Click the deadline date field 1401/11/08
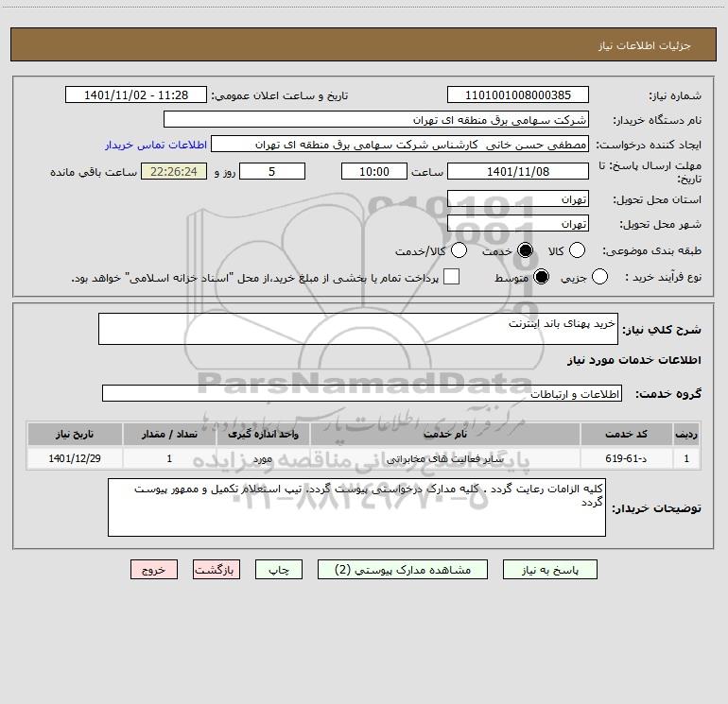Screen dimensions: 728x704 [518, 171]
